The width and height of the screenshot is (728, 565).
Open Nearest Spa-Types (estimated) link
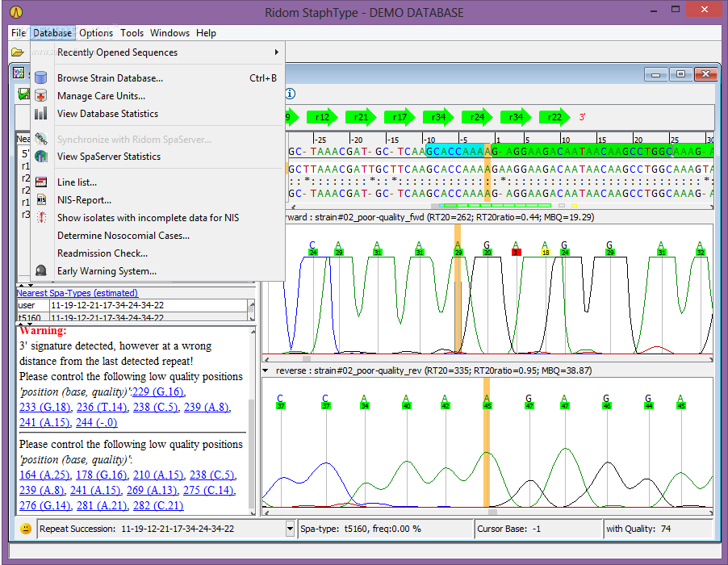(x=77, y=293)
